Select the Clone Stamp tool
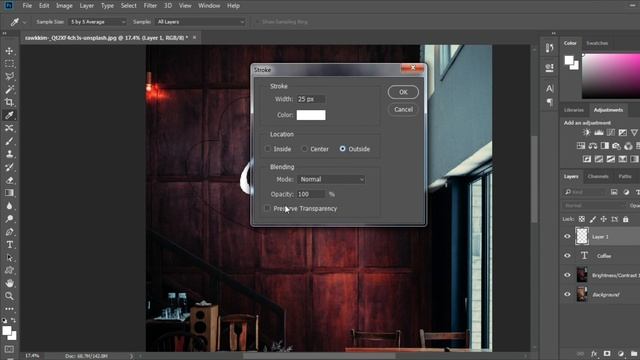This screenshot has height=360, width=640. (x=9, y=154)
